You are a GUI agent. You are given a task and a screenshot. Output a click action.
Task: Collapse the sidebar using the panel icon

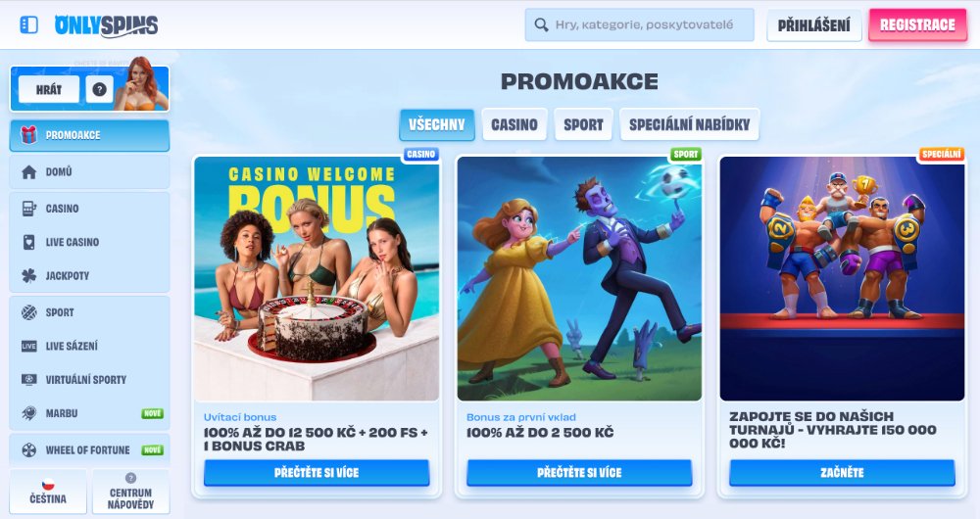[x=28, y=25]
